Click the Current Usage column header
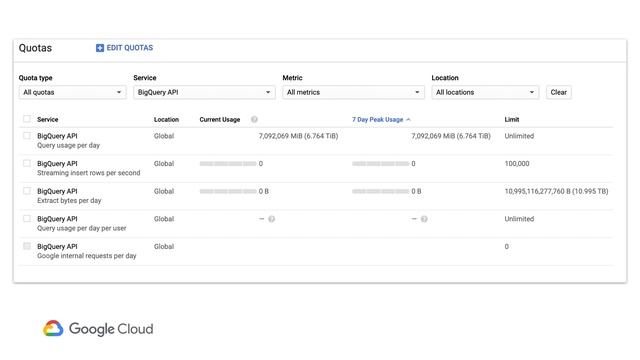This screenshot has width=640, height=360. [220, 120]
